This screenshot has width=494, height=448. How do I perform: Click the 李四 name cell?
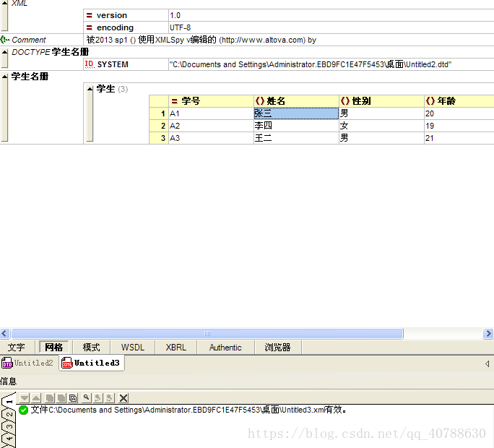coord(296,126)
